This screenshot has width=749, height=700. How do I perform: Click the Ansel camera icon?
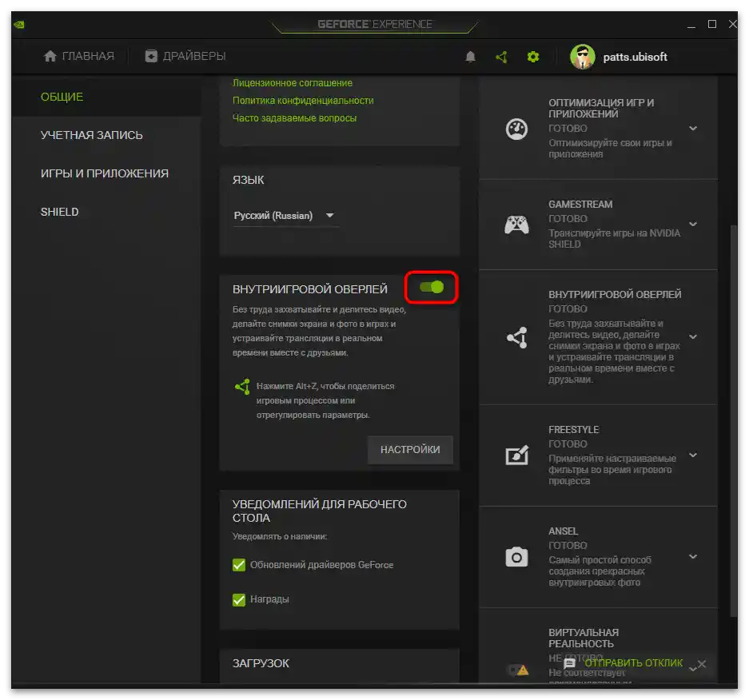tap(516, 557)
